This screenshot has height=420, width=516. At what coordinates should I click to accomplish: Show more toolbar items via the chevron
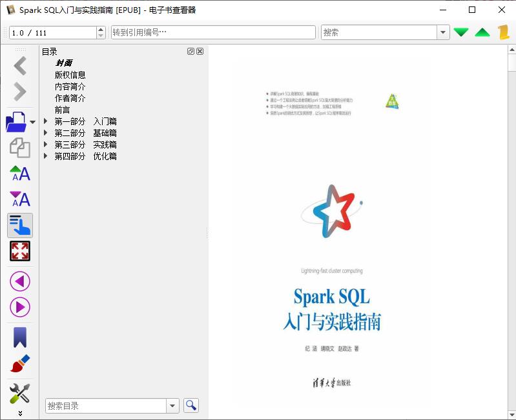[20, 413]
